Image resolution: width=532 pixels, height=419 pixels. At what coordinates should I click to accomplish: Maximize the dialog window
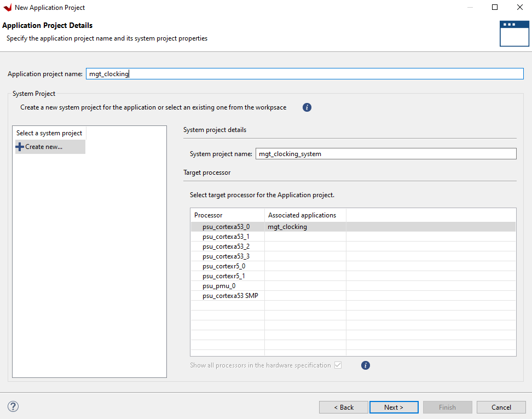(495, 8)
